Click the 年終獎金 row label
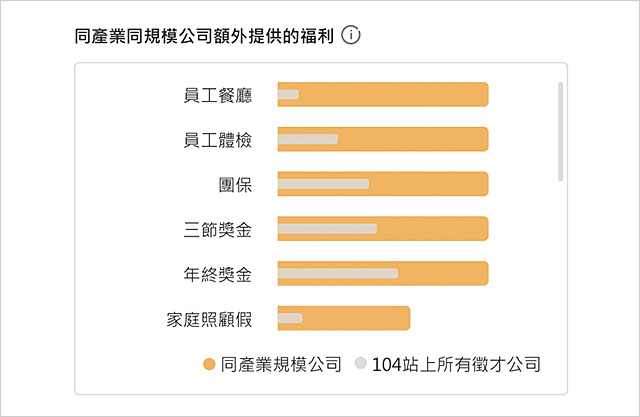This screenshot has height=417, width=640. coord(218,274)
